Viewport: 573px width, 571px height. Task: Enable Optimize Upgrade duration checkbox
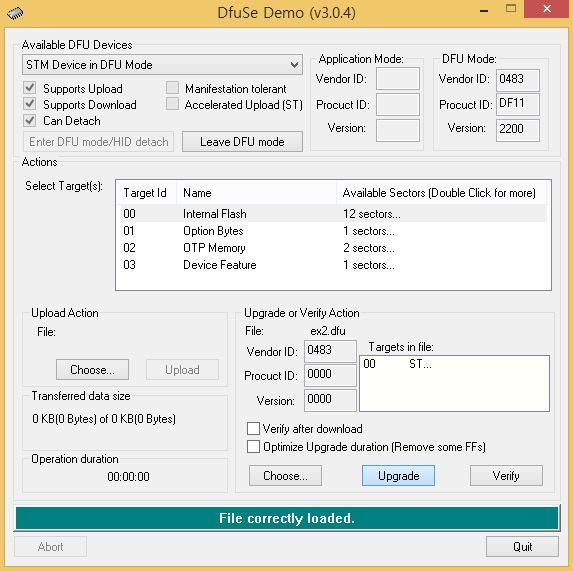point(253,446)
